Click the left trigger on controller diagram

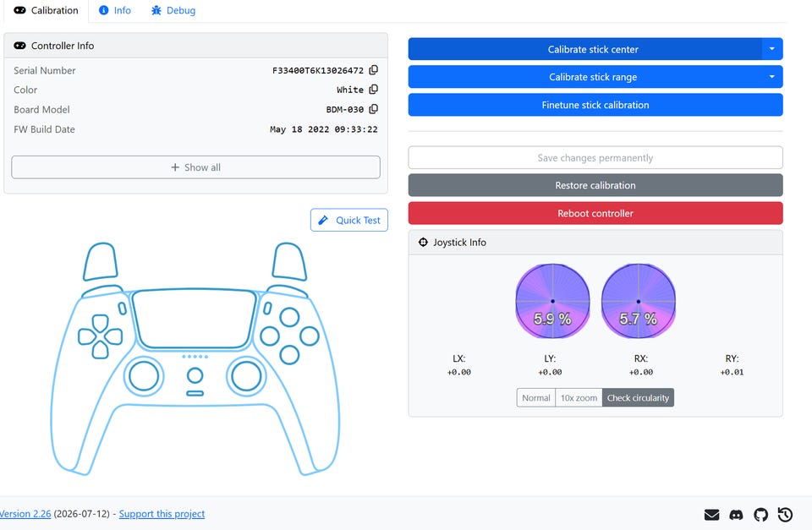[101, 262]
